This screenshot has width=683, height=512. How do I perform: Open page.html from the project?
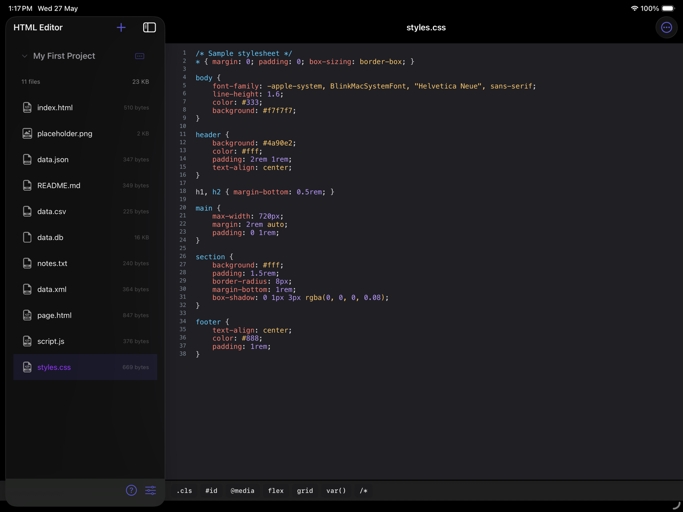click(54, 315)
